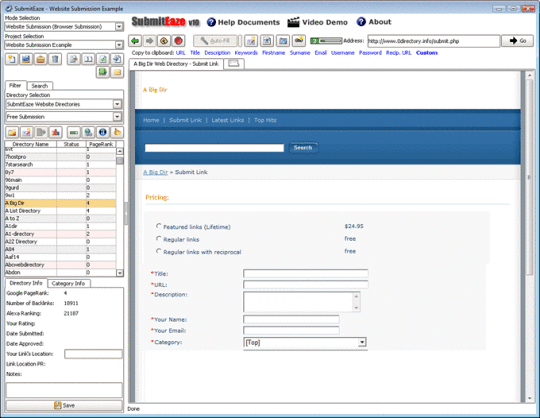Screen dimensions: 540x418
Task: Click Your Link's Location field
Action: tap(93, 354)
